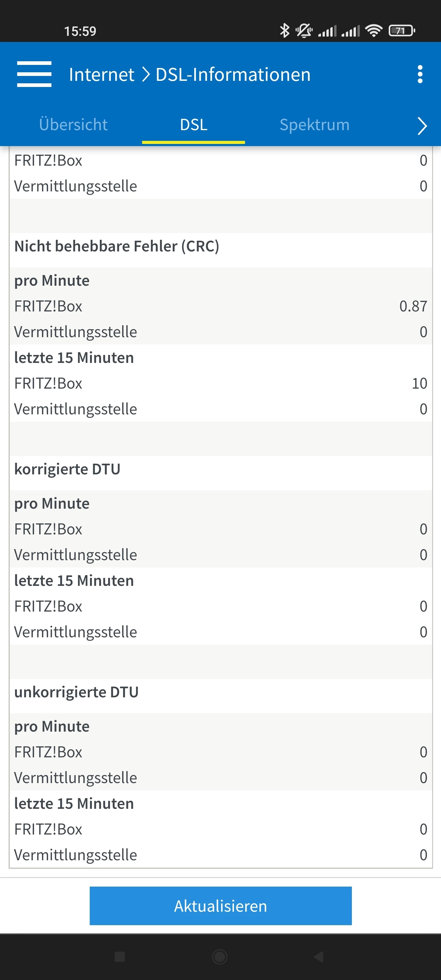The width and height of the screenshot is (441, 980).
Task: Tap the Android home button
Action: coord(220,956)
